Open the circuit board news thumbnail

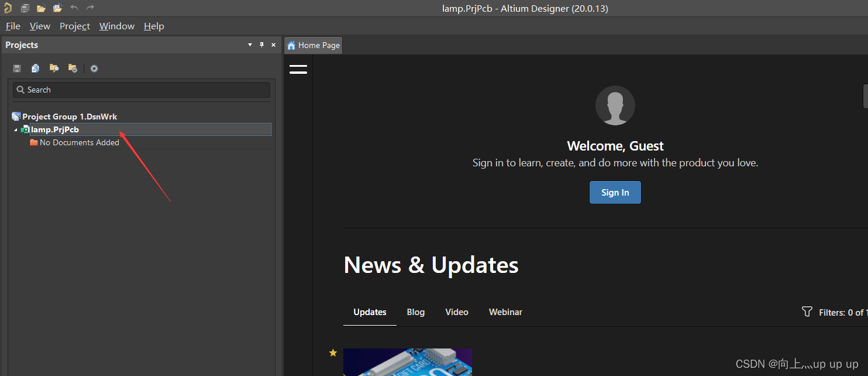408,362
